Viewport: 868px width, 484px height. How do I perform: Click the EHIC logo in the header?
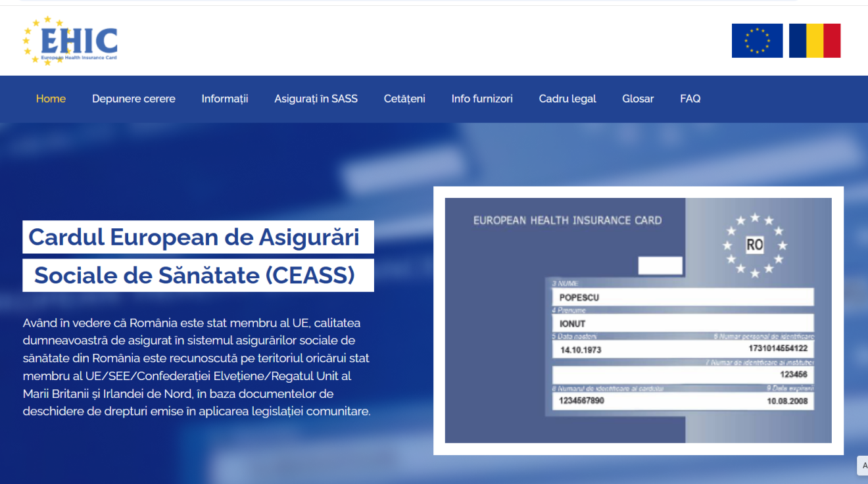click(70, 41)
